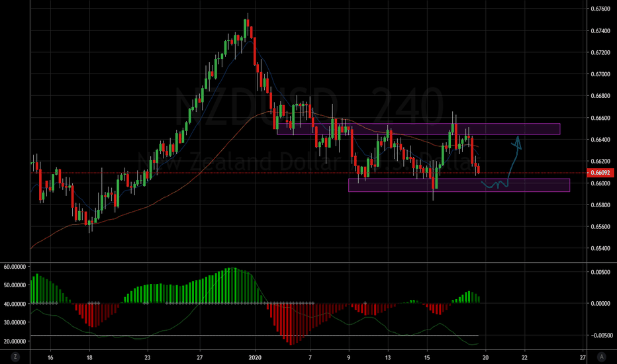Select the upper purple resistance rectangle

pos(418,129)
